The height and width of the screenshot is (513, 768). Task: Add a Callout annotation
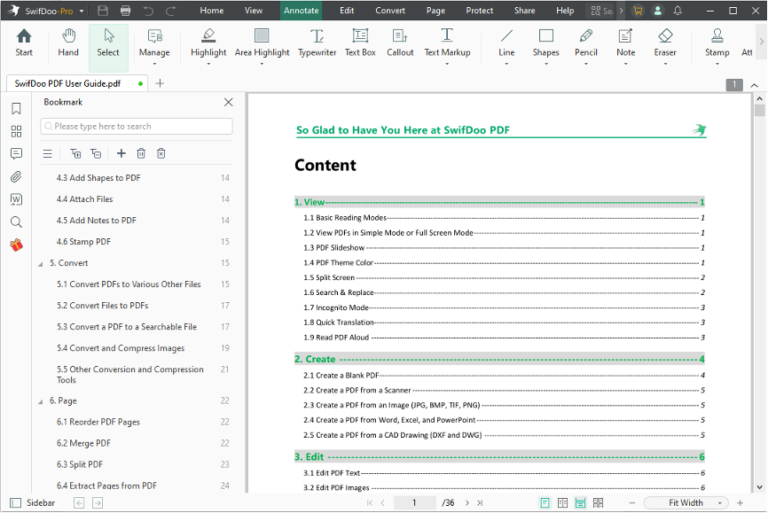click(400, 43)
